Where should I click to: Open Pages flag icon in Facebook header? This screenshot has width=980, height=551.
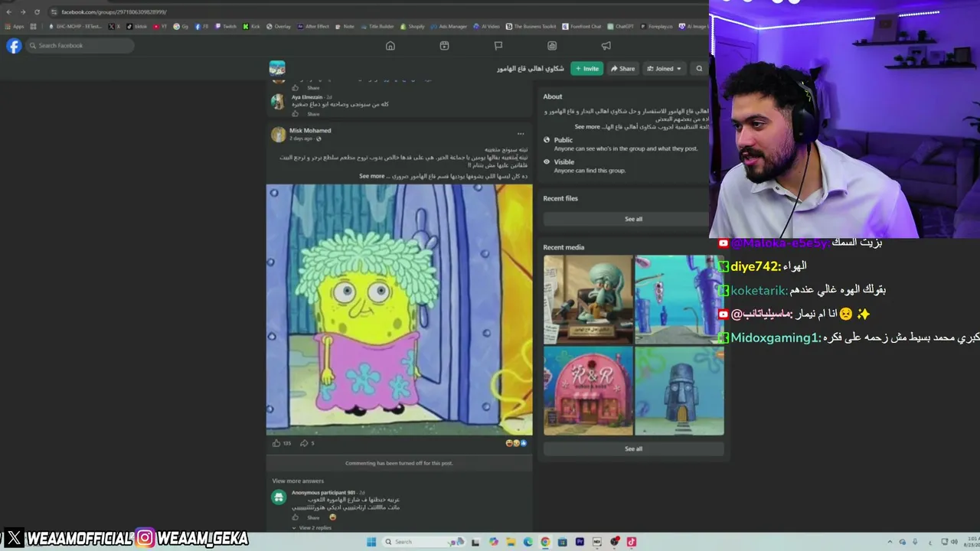click(x=498, y=46)
